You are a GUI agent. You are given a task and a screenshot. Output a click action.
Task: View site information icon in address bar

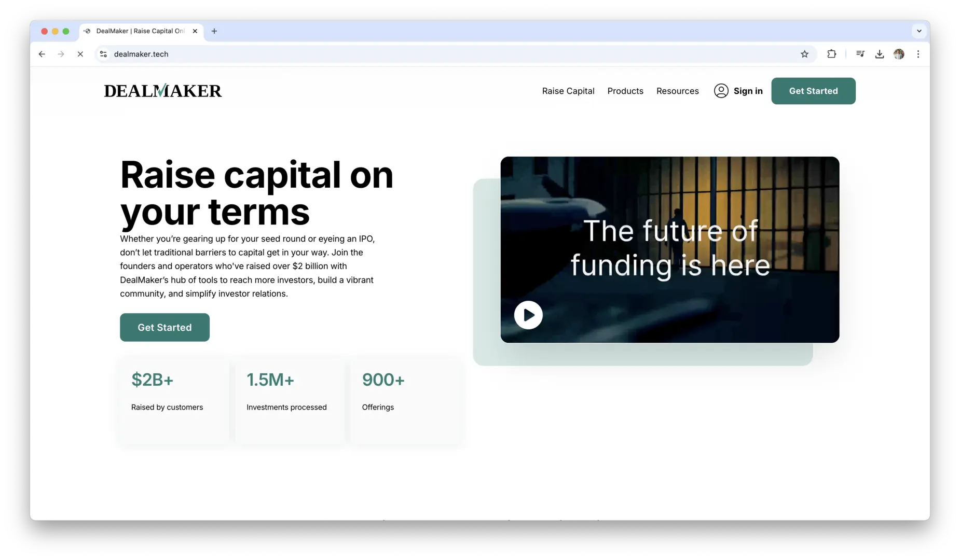click(103, 54)
